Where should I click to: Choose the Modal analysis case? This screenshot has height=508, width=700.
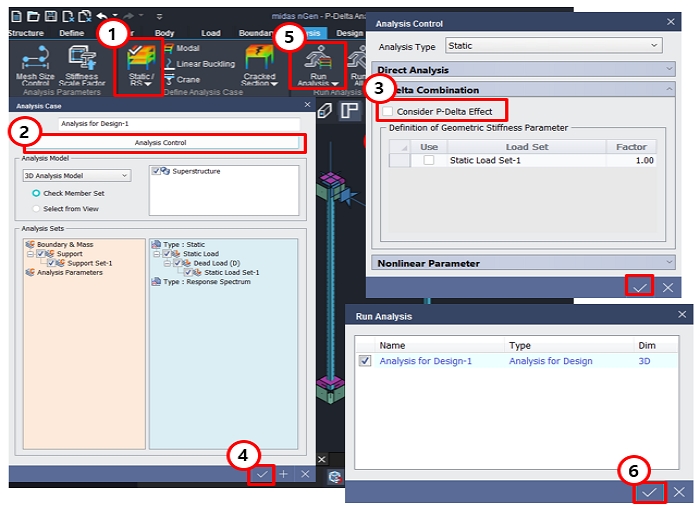click(187, 48)
